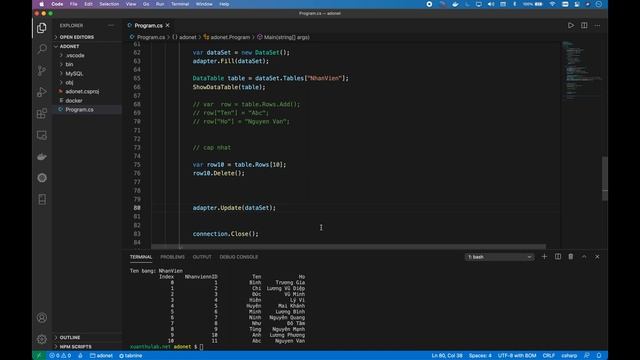Change encoding UTF-8 with BOM
The image size is (640, 360).
[517, 356]
